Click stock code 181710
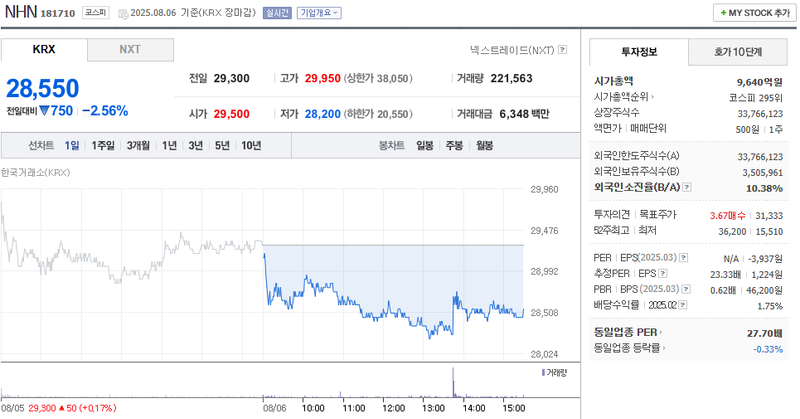The height and width of the screenshot is (419, 800). tap(58, 13)
